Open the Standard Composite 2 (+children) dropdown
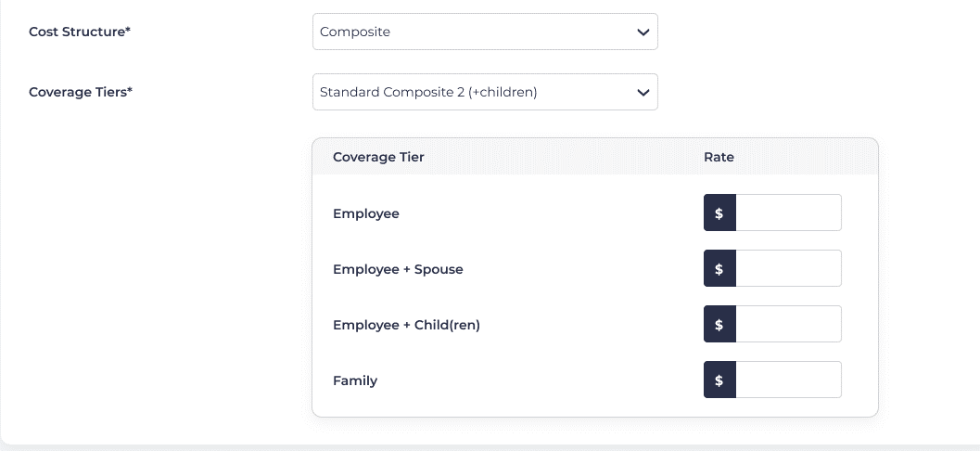The image size is (980, 451). click(x=473, y=92)
